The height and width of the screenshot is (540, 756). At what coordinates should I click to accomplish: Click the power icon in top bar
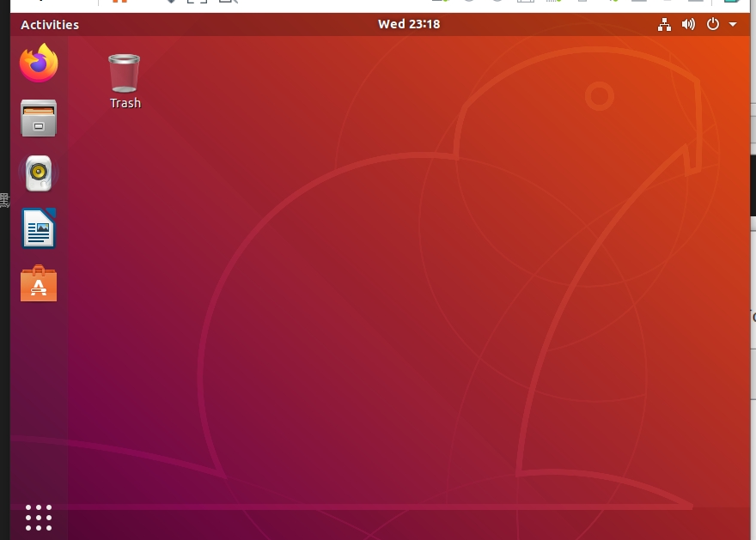pos(712,25)
